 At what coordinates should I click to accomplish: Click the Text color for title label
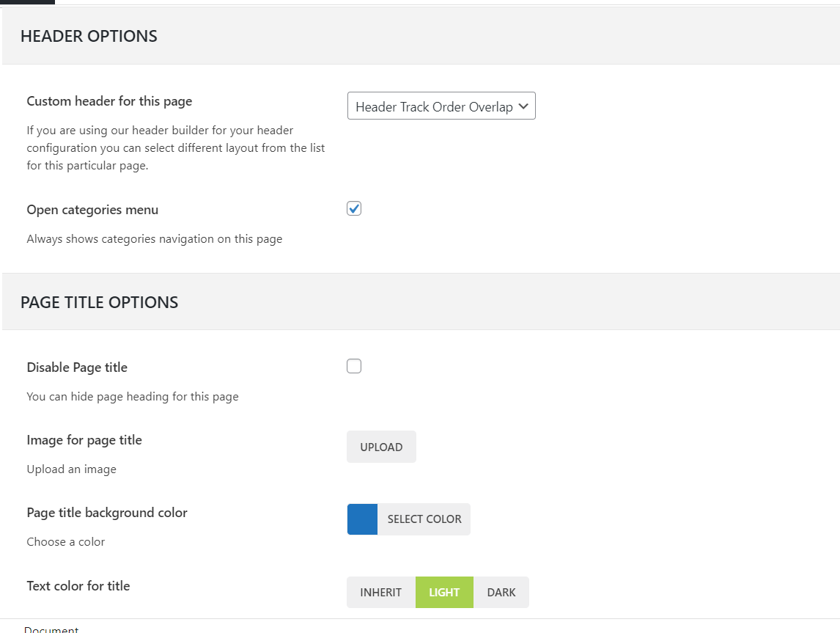78,586
